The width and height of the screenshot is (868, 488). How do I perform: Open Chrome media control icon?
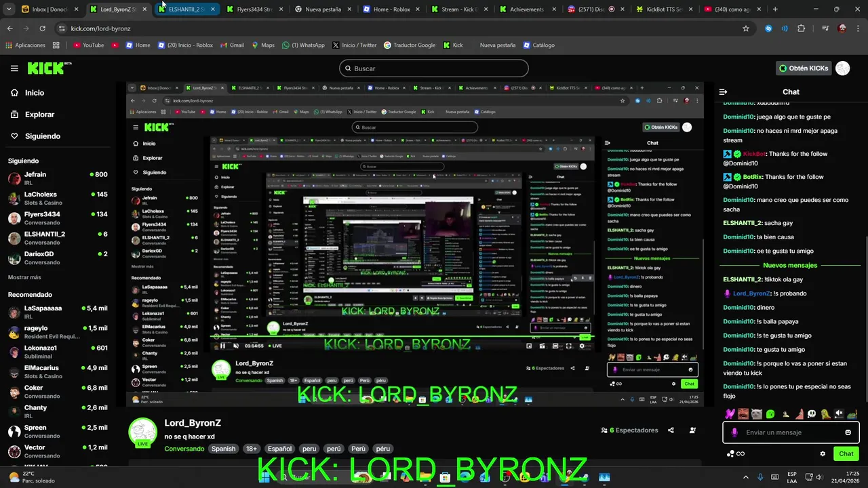[825, 28]
